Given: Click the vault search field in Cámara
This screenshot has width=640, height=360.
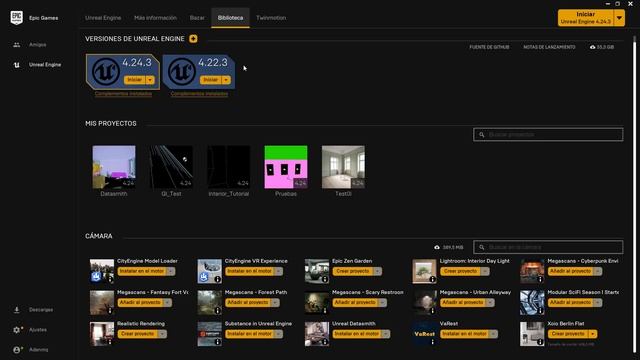Looking at the screenshot, I should pyautogui.click(x=548, y=247).
